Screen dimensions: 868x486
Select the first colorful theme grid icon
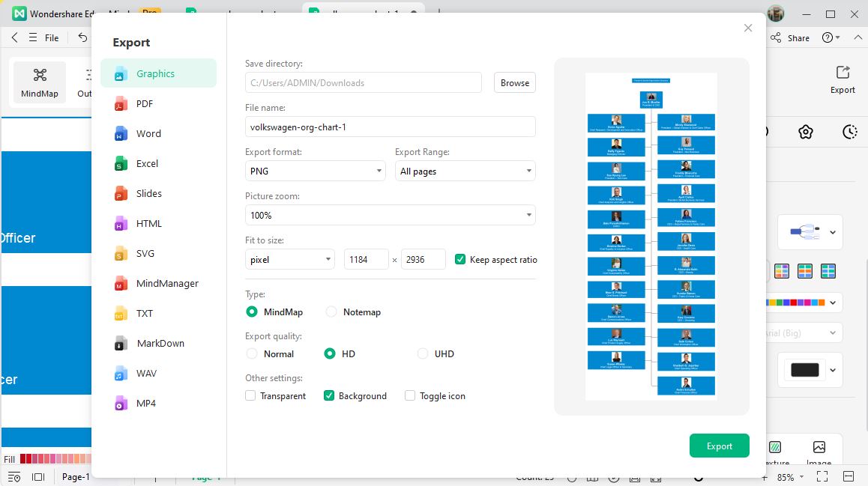(782, 271)
